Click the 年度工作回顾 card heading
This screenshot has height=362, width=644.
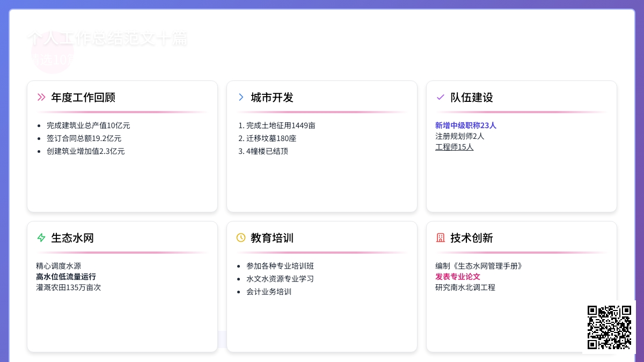tap(83, 98)
